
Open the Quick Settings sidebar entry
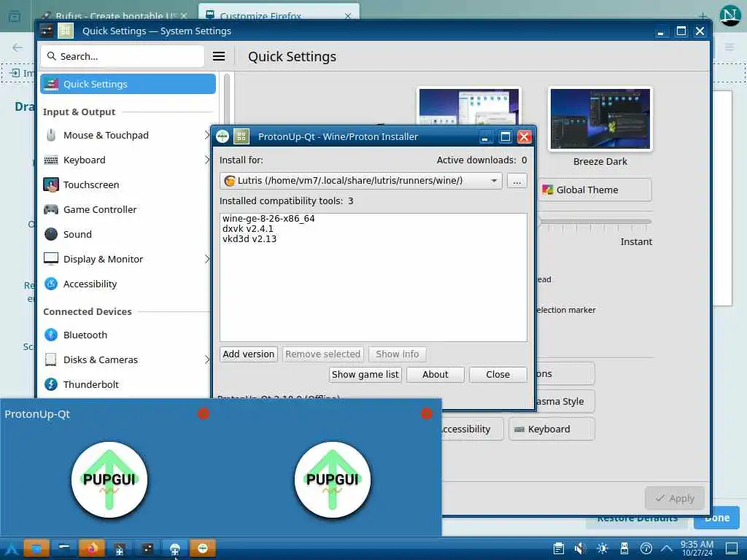coord(128,84)
